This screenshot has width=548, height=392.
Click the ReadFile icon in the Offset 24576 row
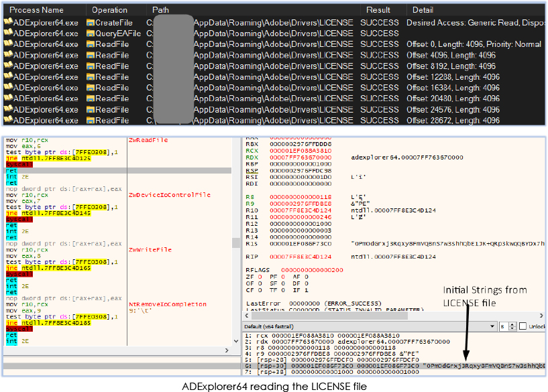tap(91, 110)
